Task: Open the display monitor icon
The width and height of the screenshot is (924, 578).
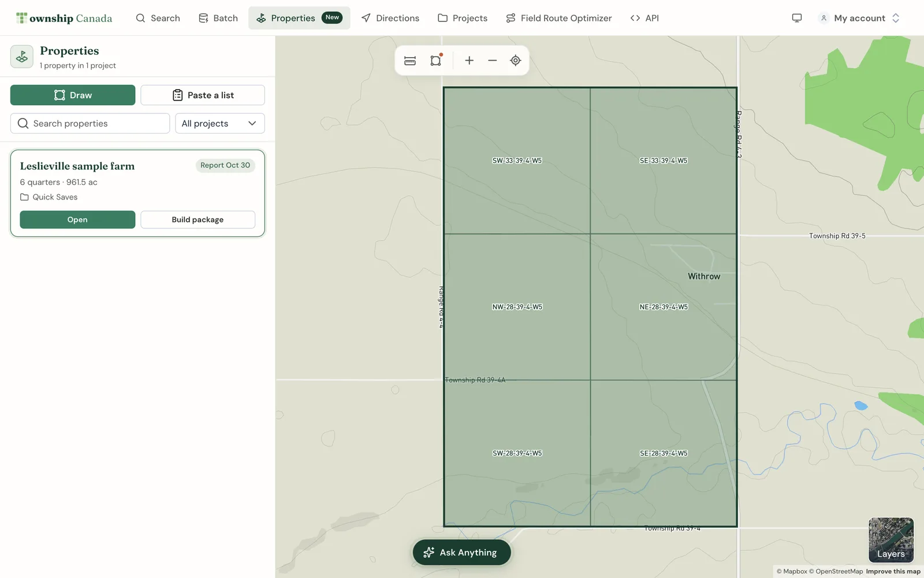Action: tap(797, 18)
